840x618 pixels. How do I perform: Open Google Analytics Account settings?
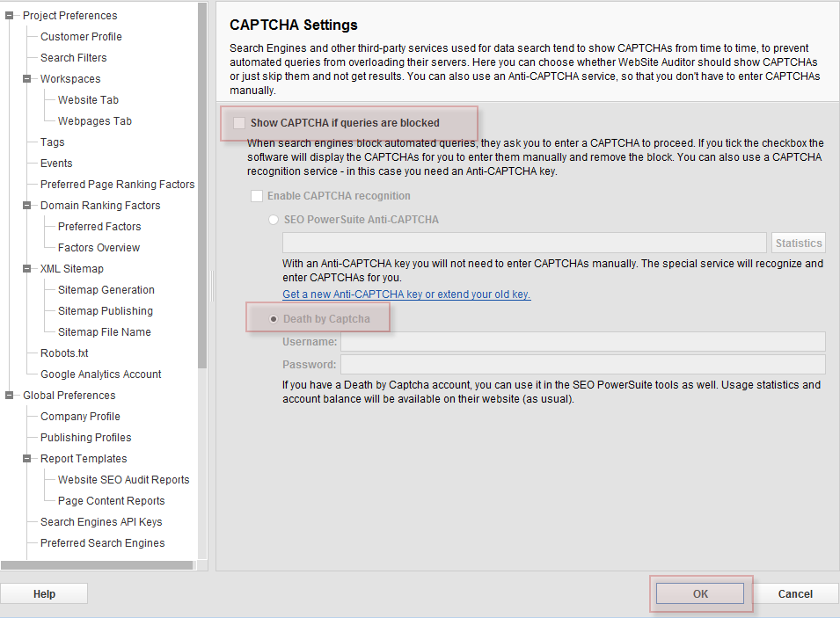click(x=101, y=374)
